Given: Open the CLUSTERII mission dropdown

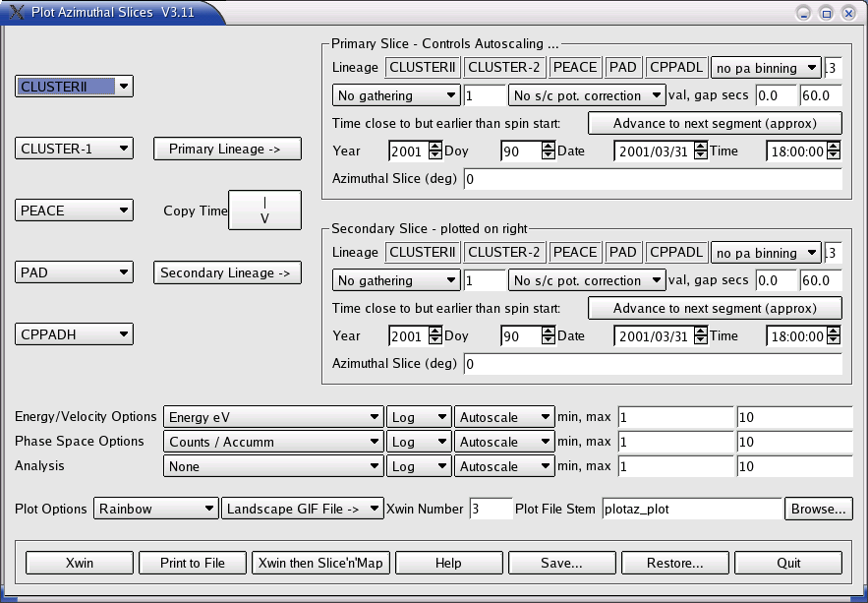Looking at the screenshot, I should (x=75, y=87).
